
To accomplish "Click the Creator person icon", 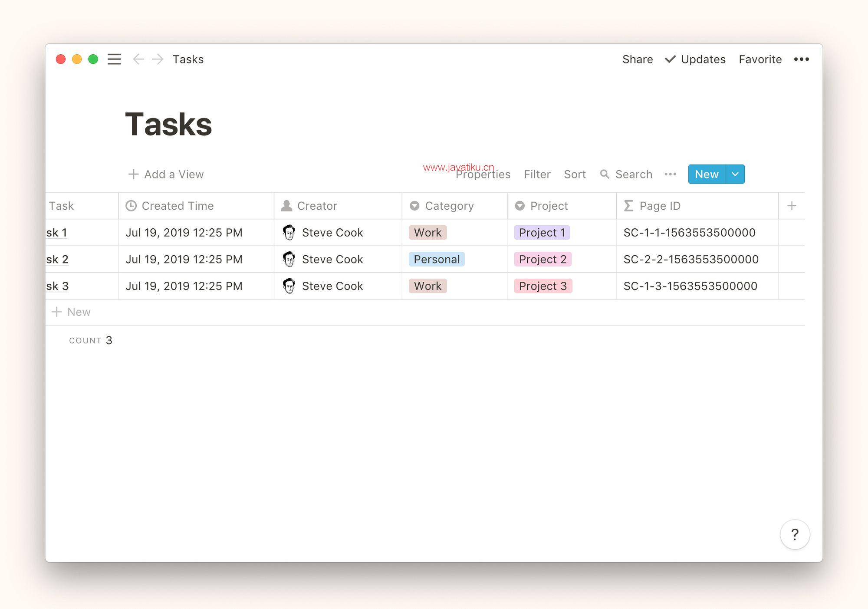I will pos(286,206).
